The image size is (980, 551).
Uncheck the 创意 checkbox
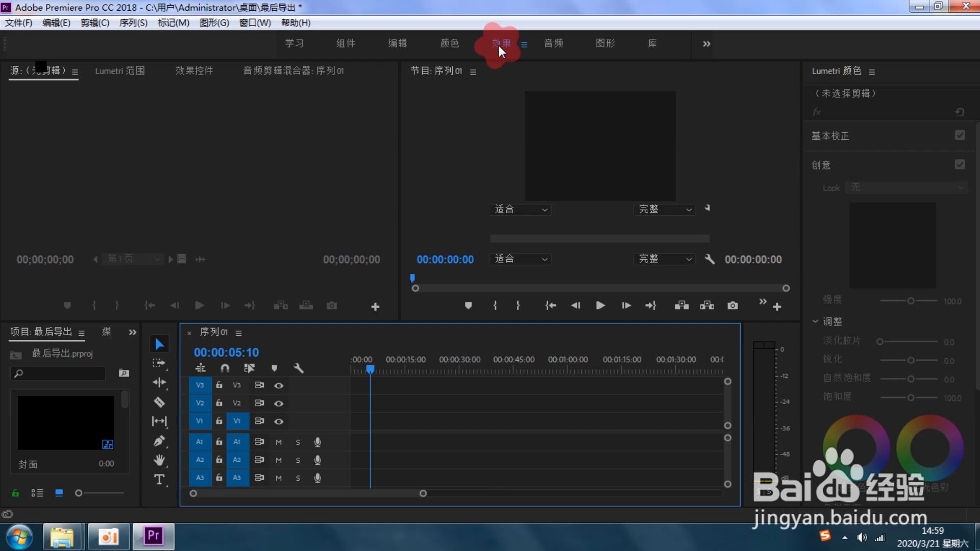point(960,164)
